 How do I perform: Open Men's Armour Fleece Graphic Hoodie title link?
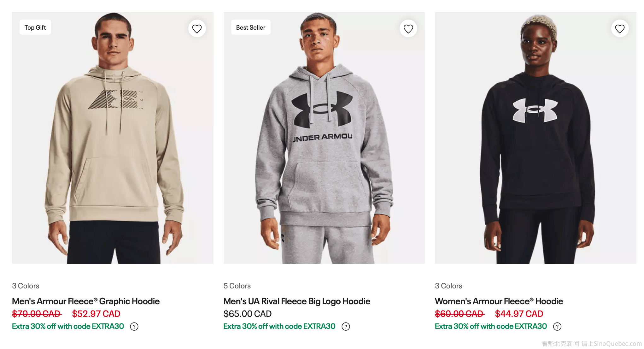[x=86, y=301]
